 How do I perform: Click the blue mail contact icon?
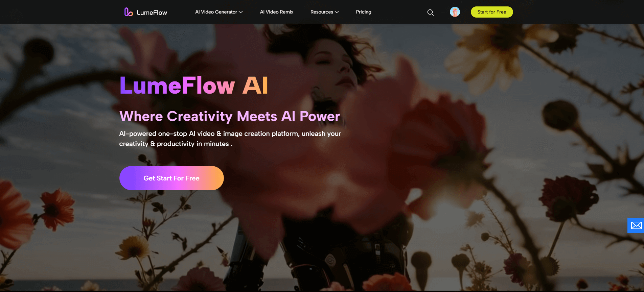636,225
